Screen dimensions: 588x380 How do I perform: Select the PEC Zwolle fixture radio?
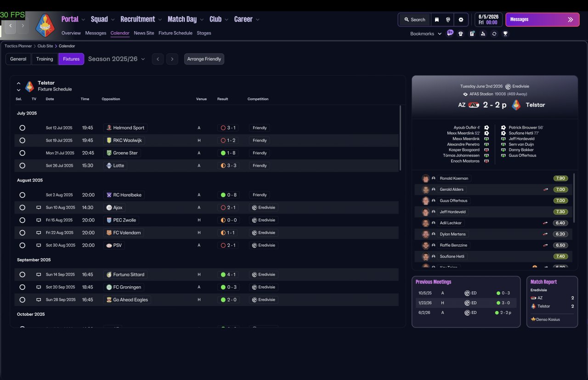(22, 220)
